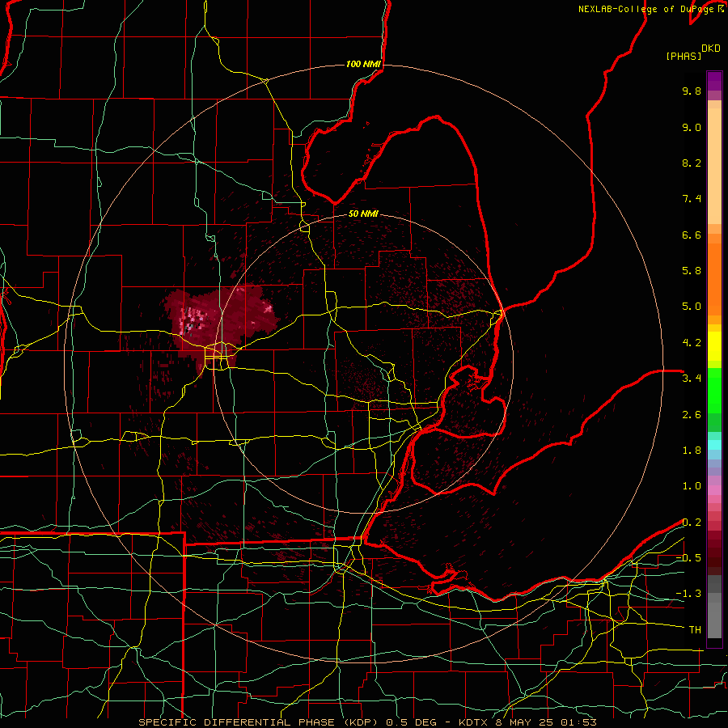This screenshot has height=728, width=728.
Task: Click the 1.8 legend value
Action: point(692,451)
